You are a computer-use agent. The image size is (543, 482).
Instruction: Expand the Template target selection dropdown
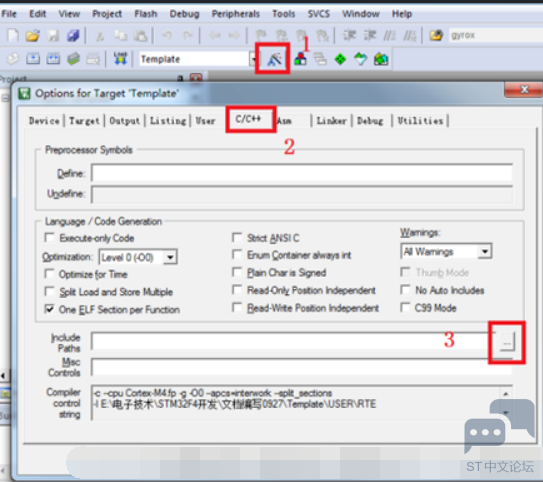[253, 59]
